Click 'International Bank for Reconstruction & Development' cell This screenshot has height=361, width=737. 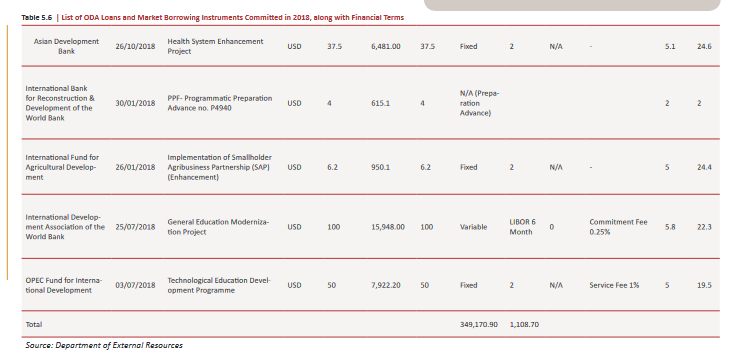(60, 103)
